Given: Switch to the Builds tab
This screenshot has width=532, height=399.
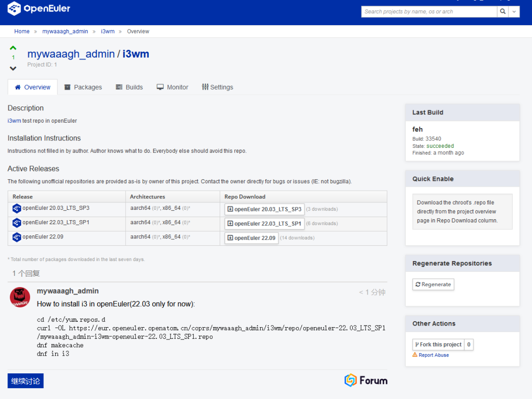Looking at the screenshot, I should (x=129, y=87).
